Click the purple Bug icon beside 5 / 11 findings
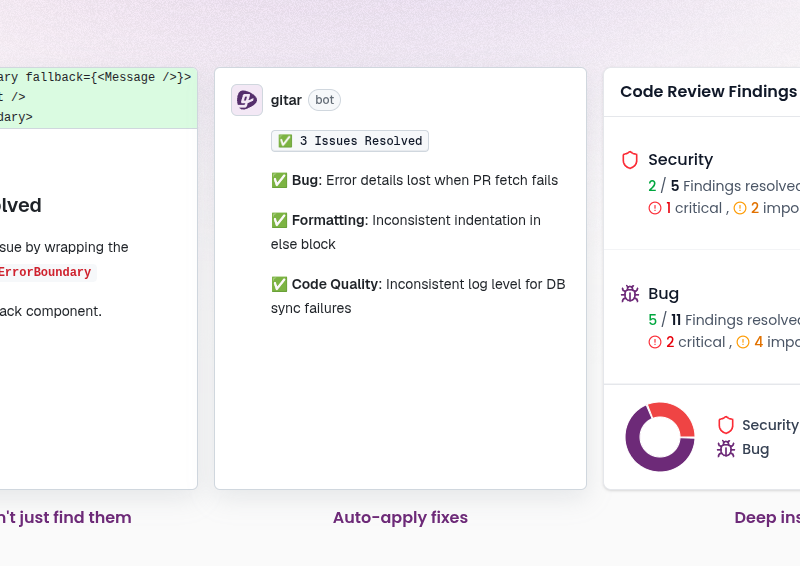Image resolution: width=800 pixels, height=566 pixels. click(x=630, y=294)
